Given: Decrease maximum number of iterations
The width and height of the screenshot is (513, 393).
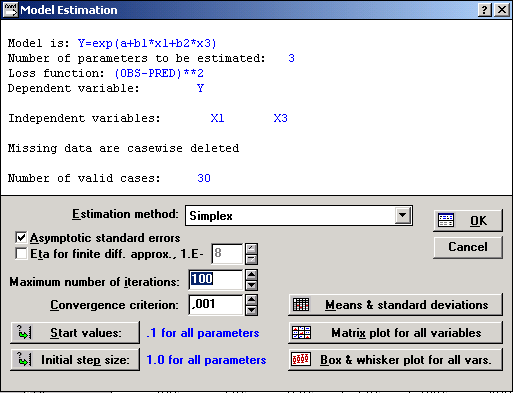Looking at the screenshot, I should pos(251,285).
